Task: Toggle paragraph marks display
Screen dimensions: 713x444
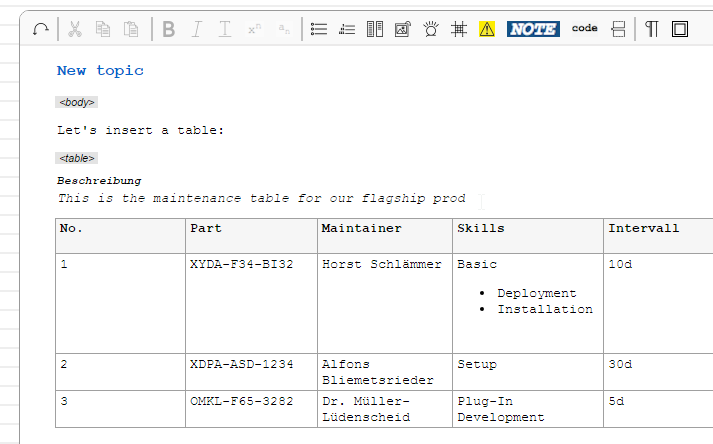Action: click(652, 29)
